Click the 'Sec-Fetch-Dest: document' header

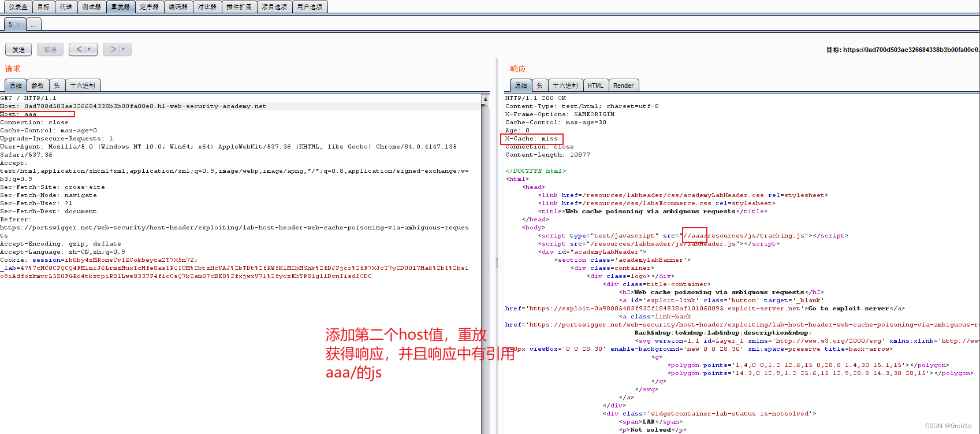point(49,212)
